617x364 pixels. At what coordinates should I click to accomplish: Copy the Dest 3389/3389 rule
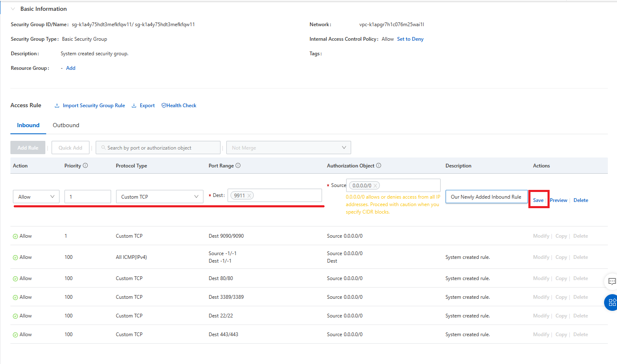[561, 297]
